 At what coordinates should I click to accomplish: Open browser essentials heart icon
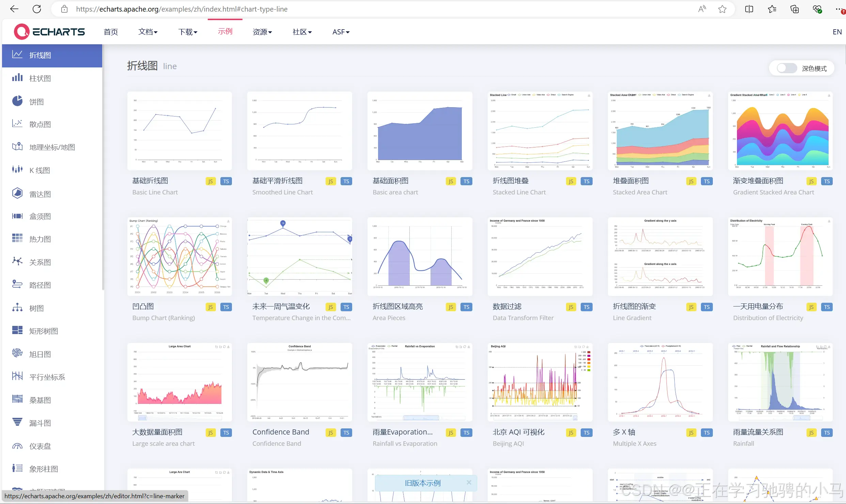pyautogui.click(x=817, y=9)
